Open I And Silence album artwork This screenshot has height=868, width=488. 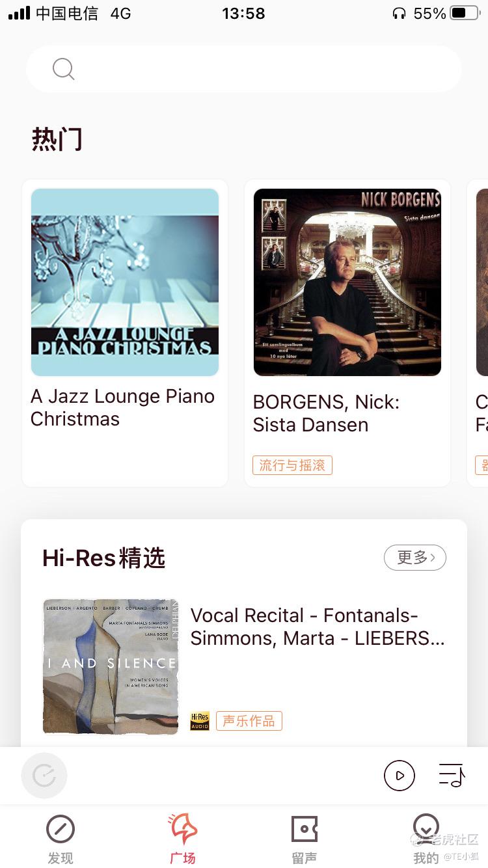[x=111, y=667]
